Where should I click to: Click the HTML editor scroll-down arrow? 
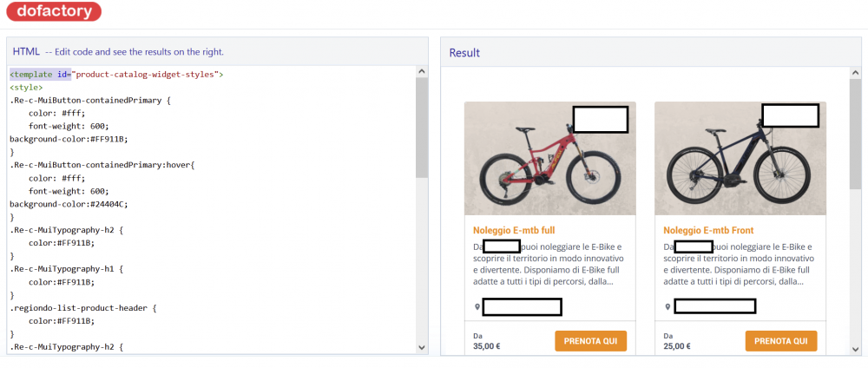coord(422,346)
